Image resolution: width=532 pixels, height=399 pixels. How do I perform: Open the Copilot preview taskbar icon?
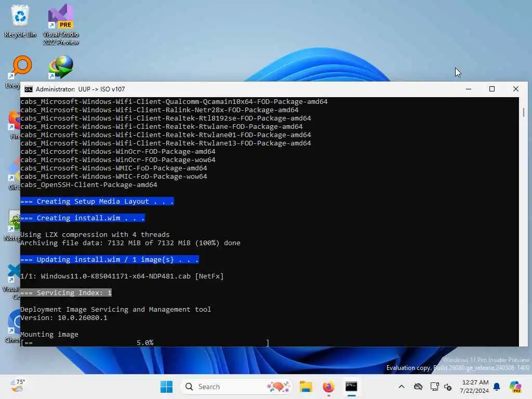click(516, 387)
